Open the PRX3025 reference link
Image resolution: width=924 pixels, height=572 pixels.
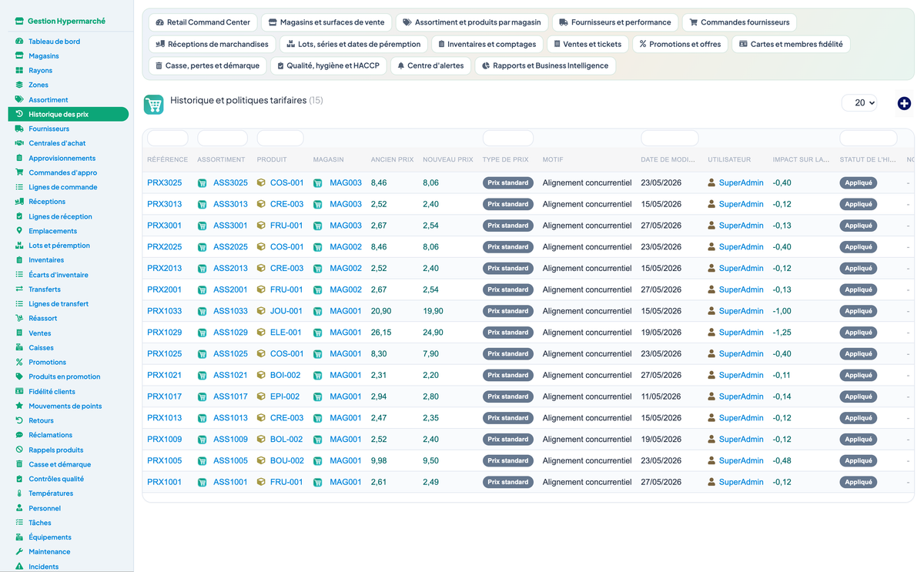click(164, 183)
